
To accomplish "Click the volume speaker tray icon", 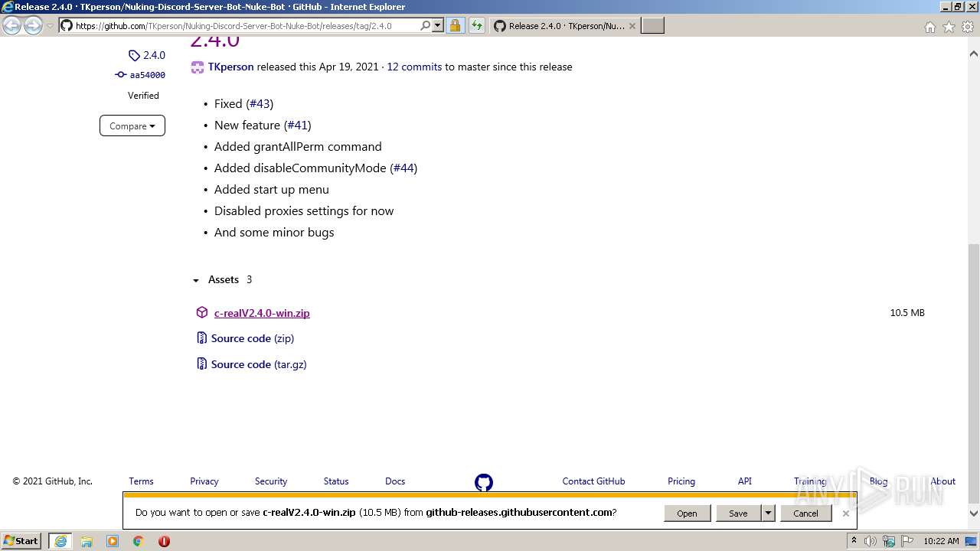I will (x=871, y=541).
